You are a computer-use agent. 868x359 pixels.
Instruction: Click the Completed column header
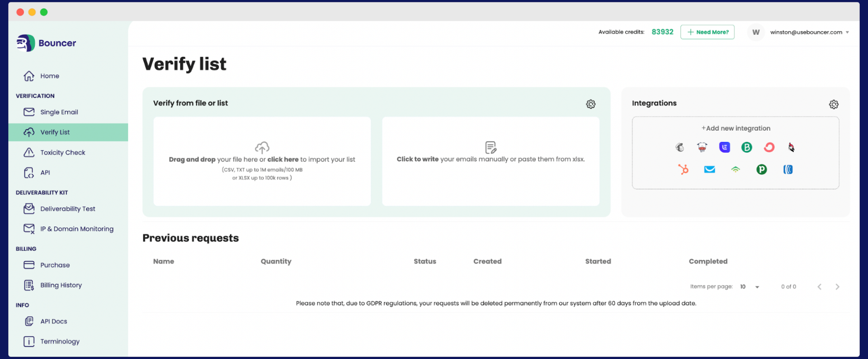pos(708,261)
